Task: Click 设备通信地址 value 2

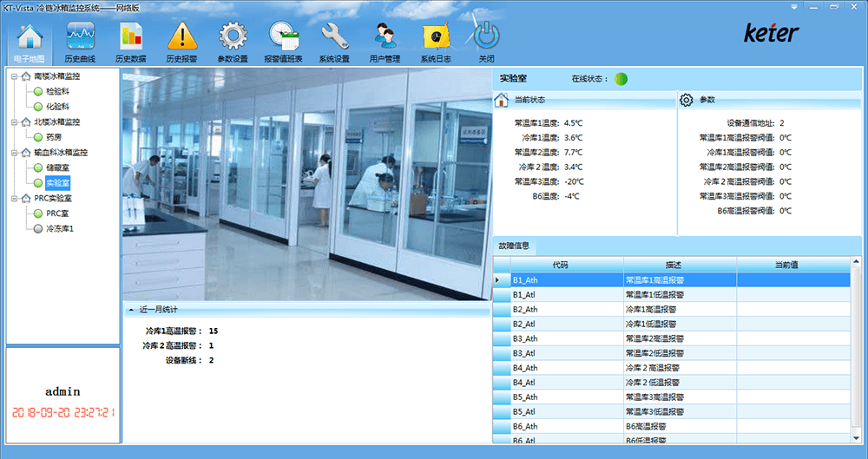Action: (782, 123)
